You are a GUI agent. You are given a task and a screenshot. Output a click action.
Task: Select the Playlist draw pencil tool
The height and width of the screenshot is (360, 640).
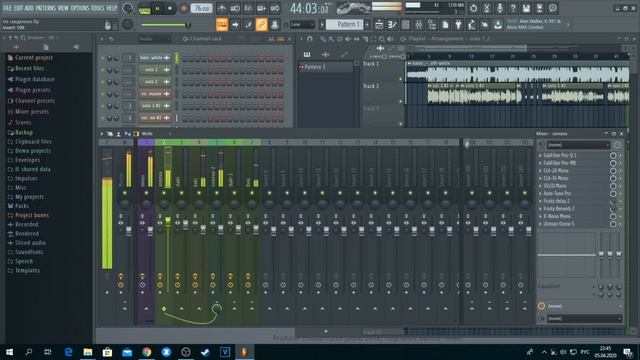(323, 39)
